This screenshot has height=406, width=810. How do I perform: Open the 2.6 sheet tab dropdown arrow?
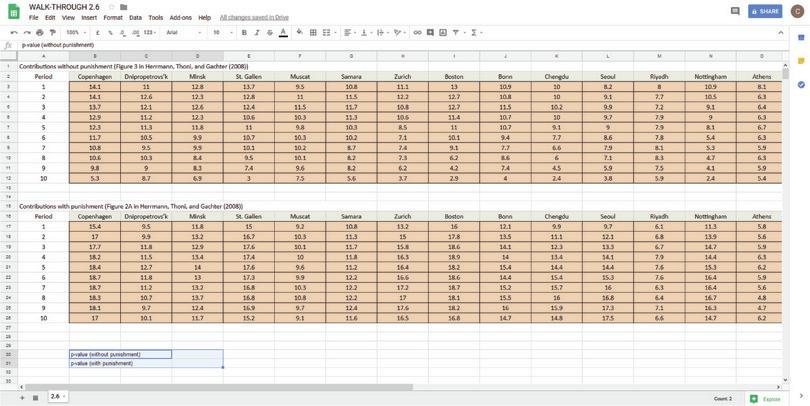click(64, 397)
